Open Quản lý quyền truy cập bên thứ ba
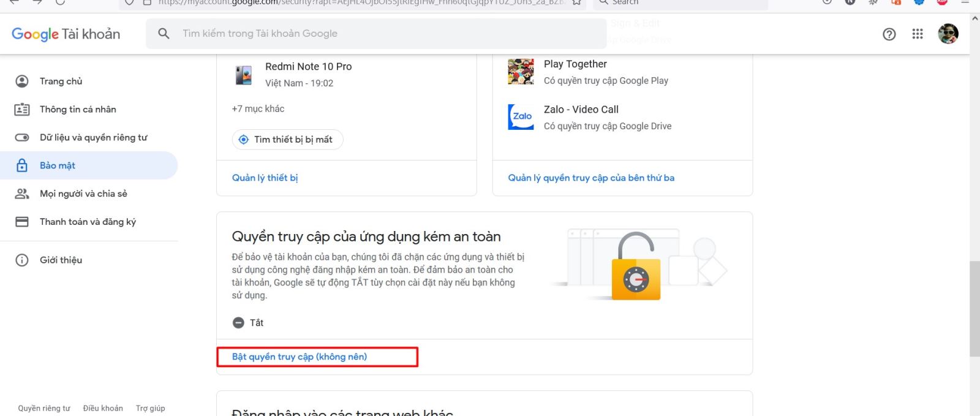Screen dimensions: 980x416 point(590,178)
